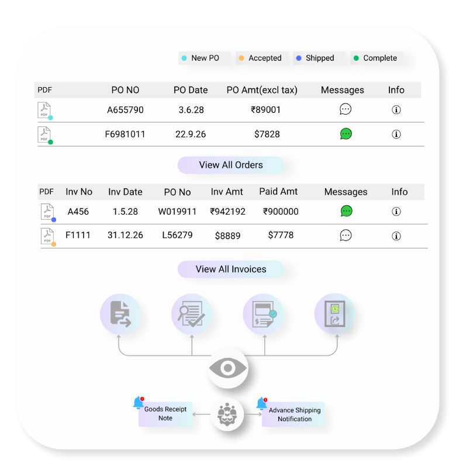Click PO date 3.6.28
The height and width of the screenshot is (476, 456).
pyautogui.click(x=191, y=110)
